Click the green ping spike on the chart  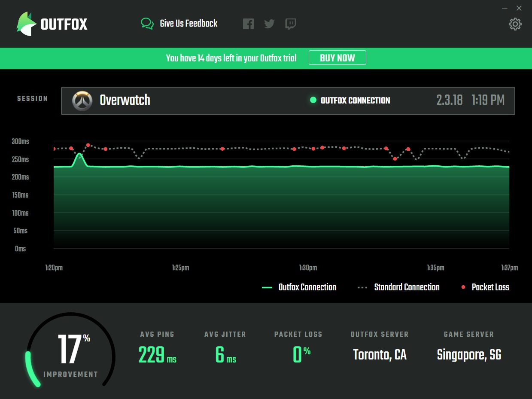tap(79, 159)
